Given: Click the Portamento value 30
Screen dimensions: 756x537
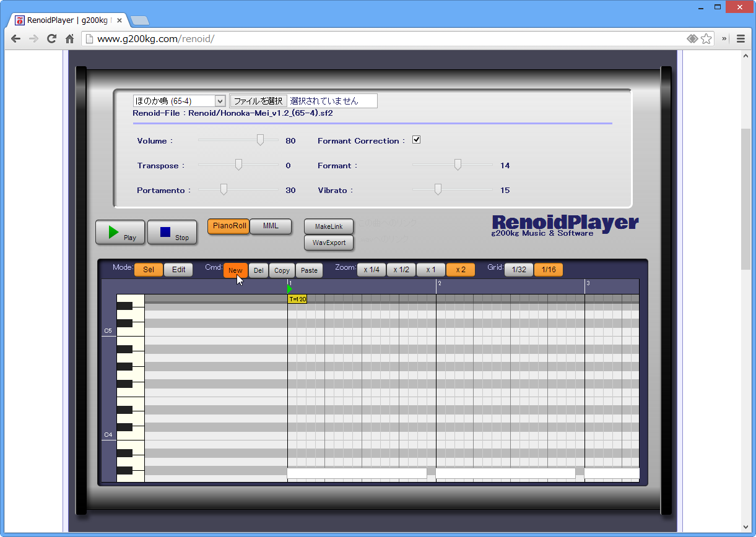Looking at the screenshot, I should (290, 191).
